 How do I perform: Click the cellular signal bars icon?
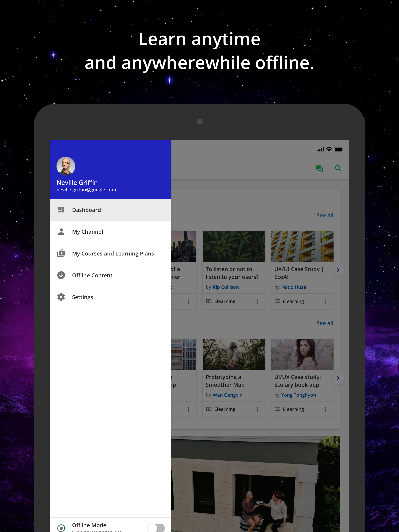click(x=320, y=150)
